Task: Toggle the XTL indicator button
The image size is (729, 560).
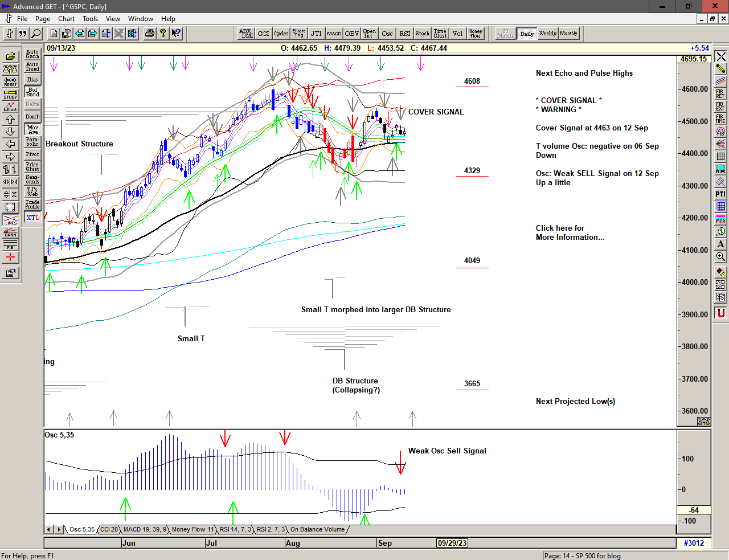Action: [32, 218]
